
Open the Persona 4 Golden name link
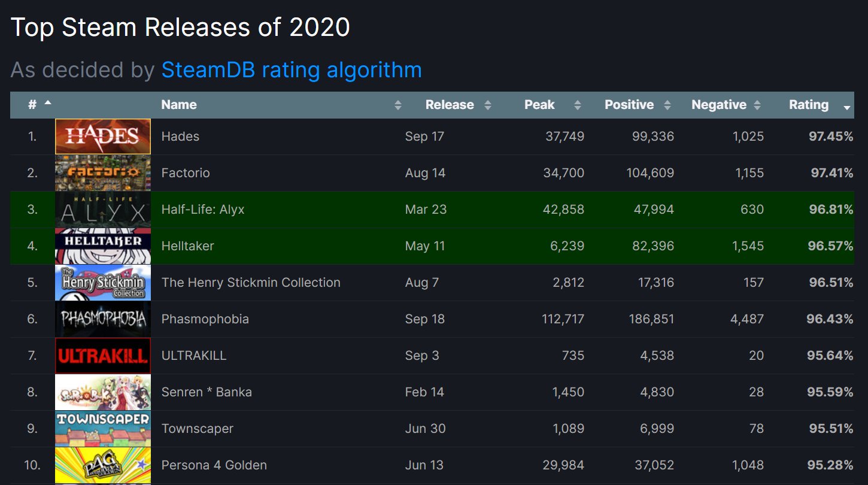214,465
